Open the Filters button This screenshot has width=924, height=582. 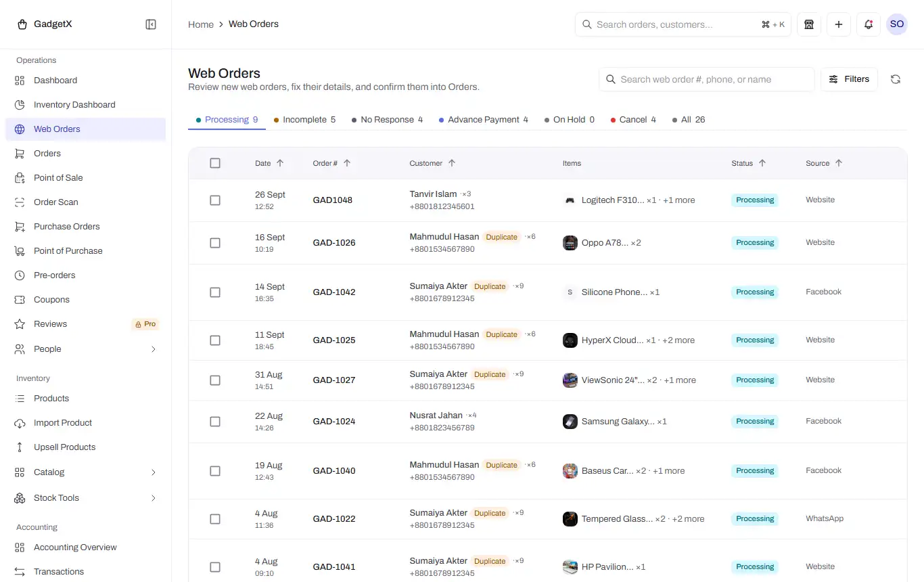point(850,79)
